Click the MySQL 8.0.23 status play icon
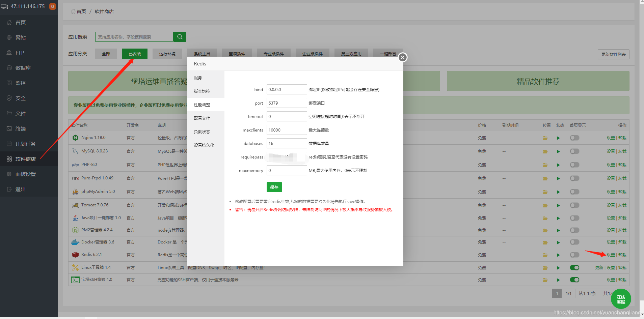Screen dimensions: 644x319 [x=558, y=151]
